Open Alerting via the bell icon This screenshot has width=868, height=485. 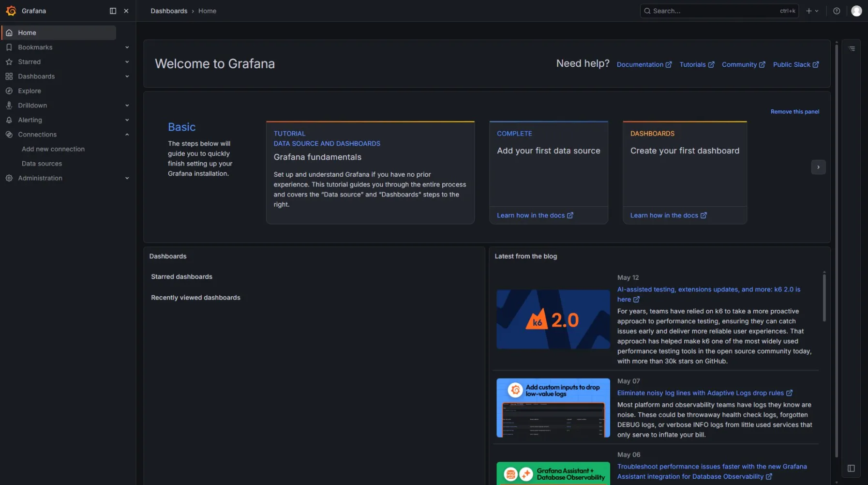point(9,120)
